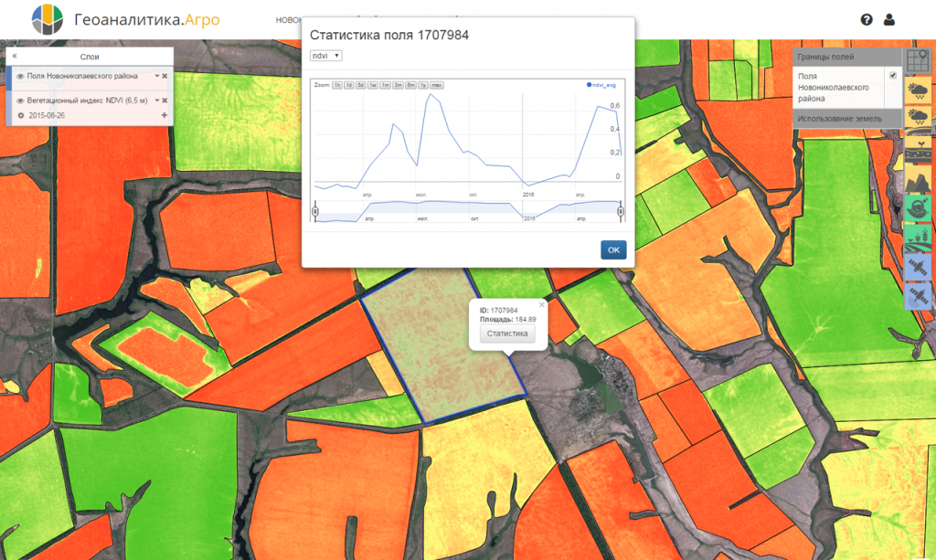Click the Статистика поля 1707984 dialog title

[389, 36]
